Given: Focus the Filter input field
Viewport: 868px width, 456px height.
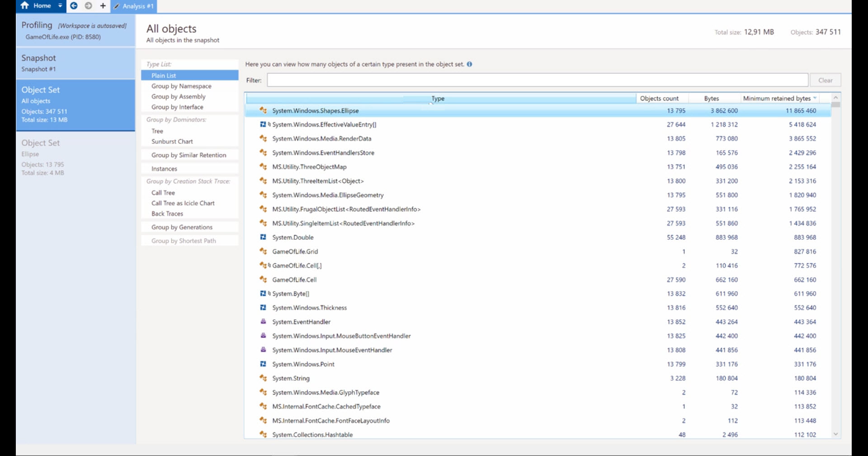Looking at the screenshot, I should tap(538, 80).
